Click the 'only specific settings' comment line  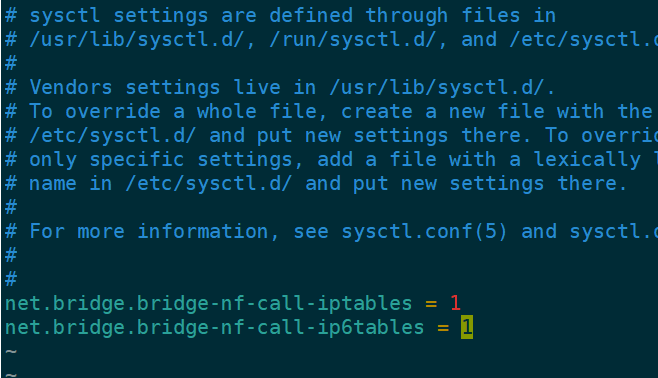[x=332, y=160]
